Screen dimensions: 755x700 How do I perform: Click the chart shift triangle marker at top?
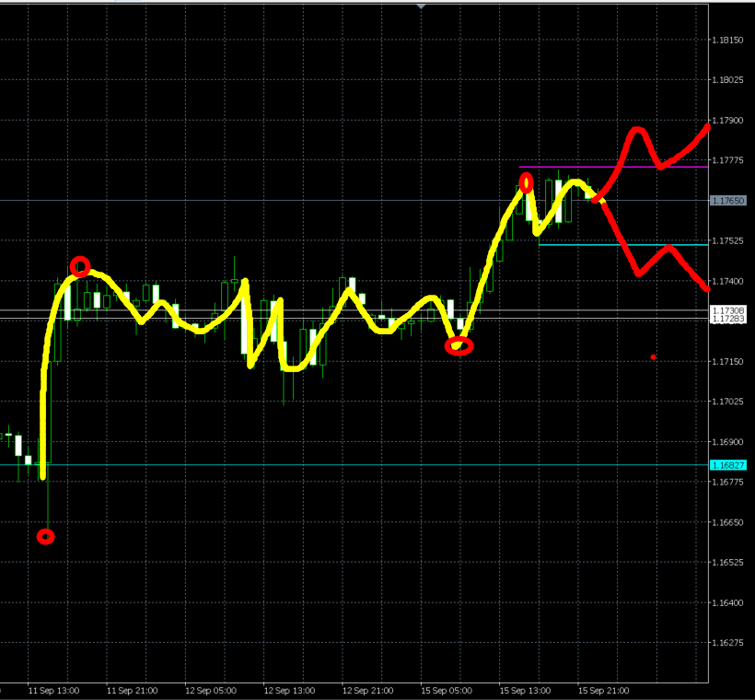(422, 6)
